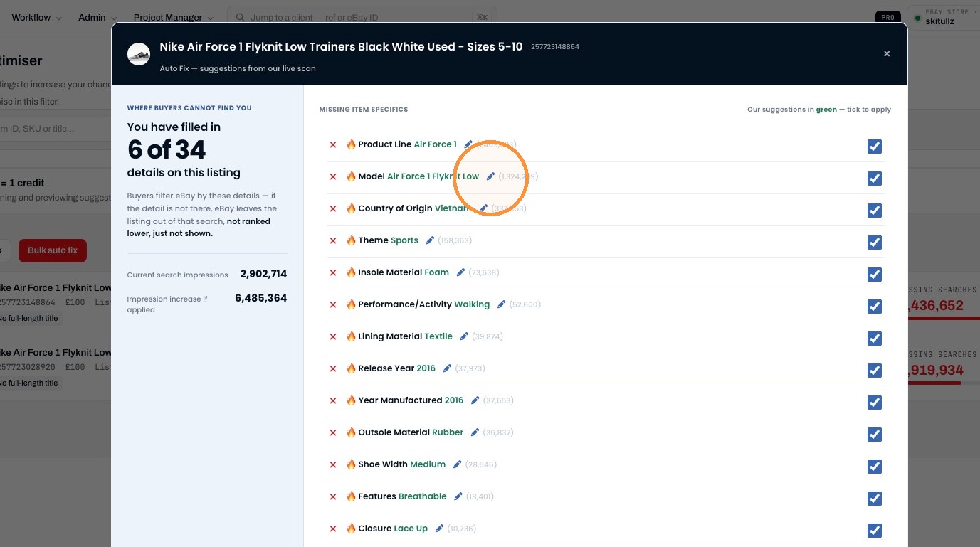Toggle the Performance/Activity Walking checkbox

click(x=875, y=307)
